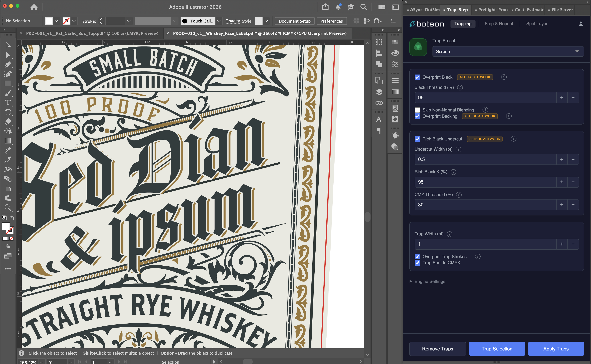Select the Zoom tool in the toolbar
This screenshot has height=364, width=591.
8,207
